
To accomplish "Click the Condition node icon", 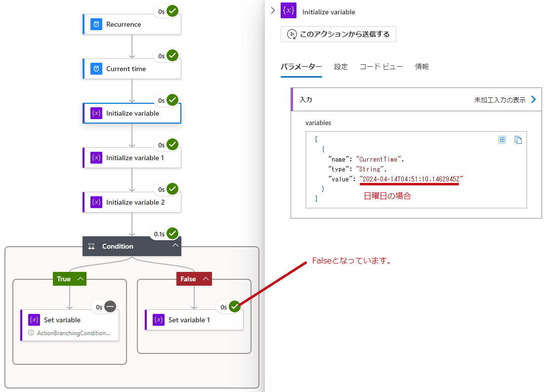I will click(91, 246).
